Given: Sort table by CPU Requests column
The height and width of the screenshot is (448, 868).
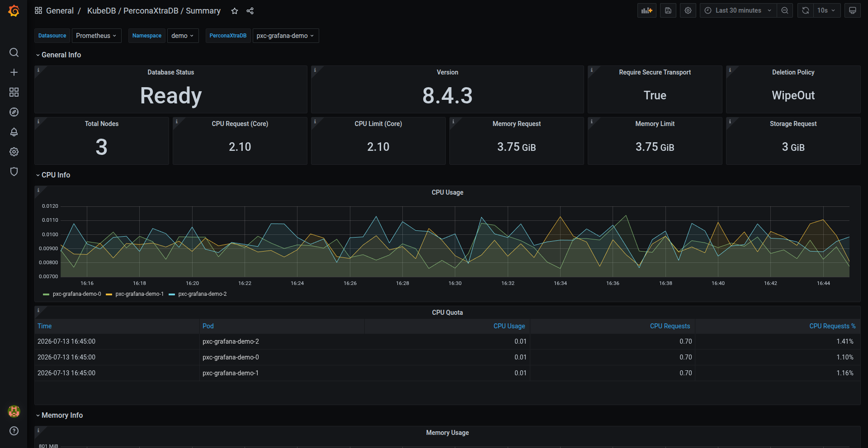Looking at the screenshot, I should click(x=670, y=326).
